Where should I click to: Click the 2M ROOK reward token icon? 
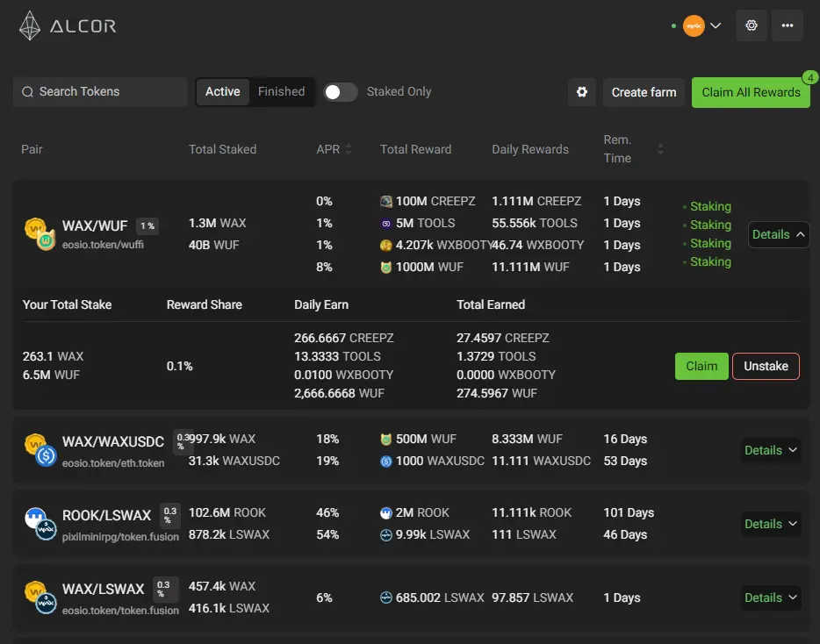pyautogui.click(x=386, y=512)
